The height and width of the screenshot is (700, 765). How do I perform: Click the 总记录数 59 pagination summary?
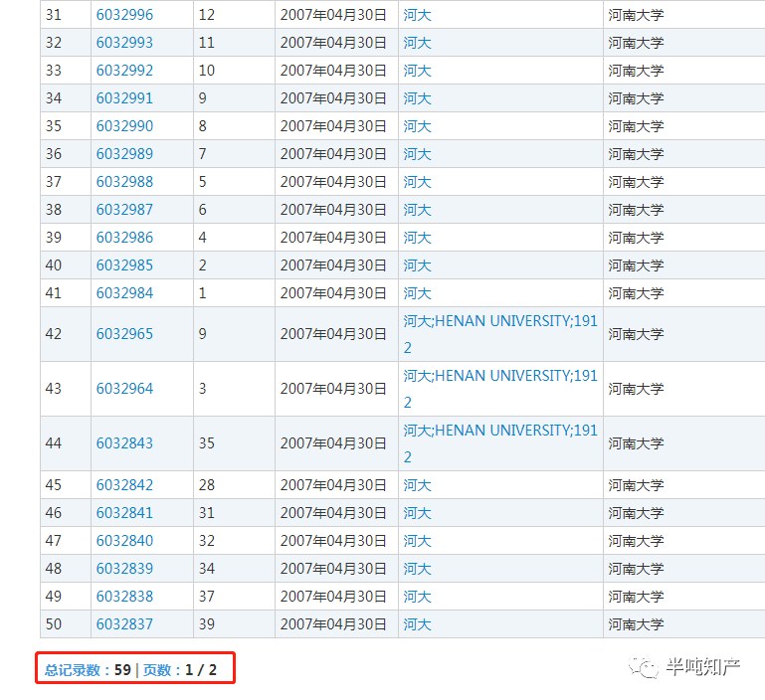pos(88,670)
